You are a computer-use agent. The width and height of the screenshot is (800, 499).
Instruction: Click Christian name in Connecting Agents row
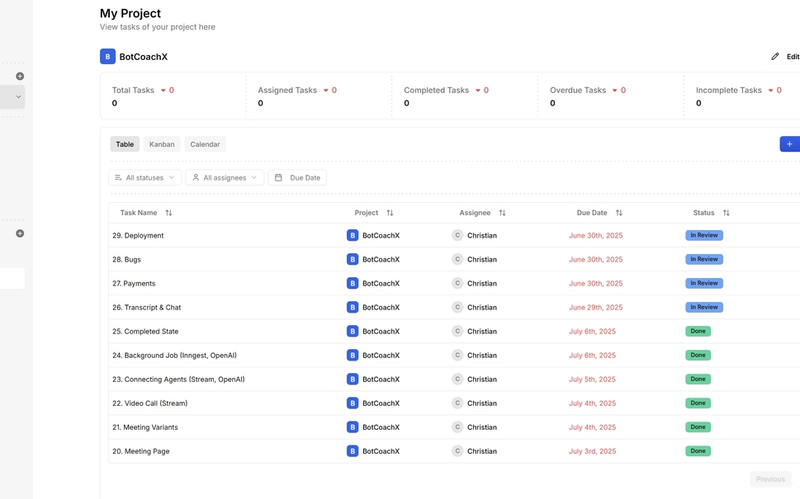(x=482, y=380)
